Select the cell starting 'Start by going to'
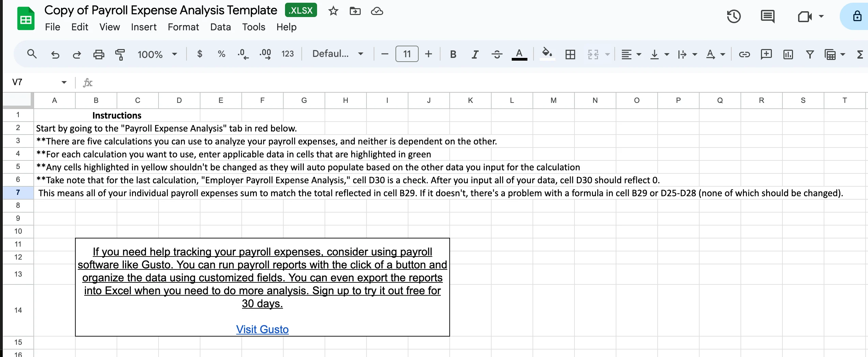Image resolution: width=868 pixels, height=357 pixels. point(166,128)
